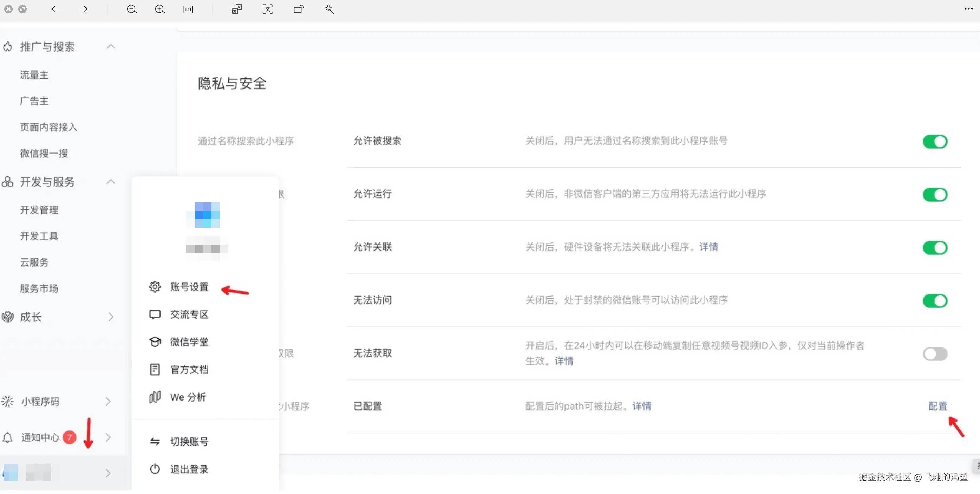Enable the 无法获取 toggle switch
The height and width of the screenshot is (494, 980).
[935, 354]
